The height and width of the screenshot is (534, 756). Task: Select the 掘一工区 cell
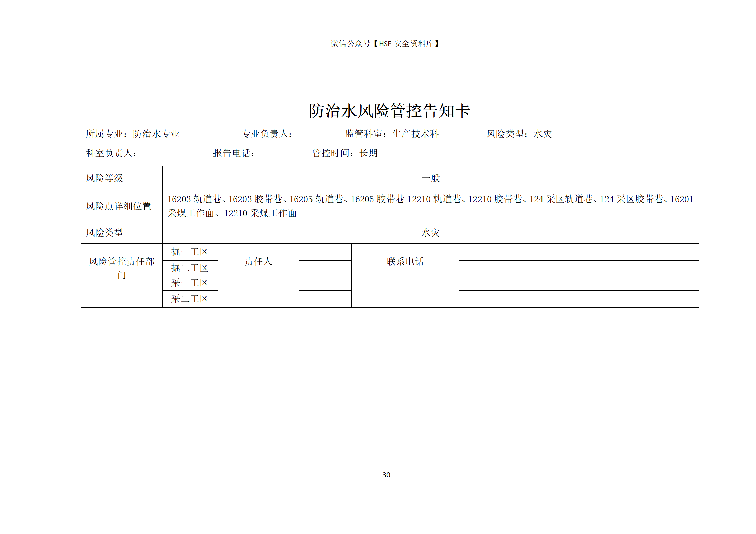point(190,252)
